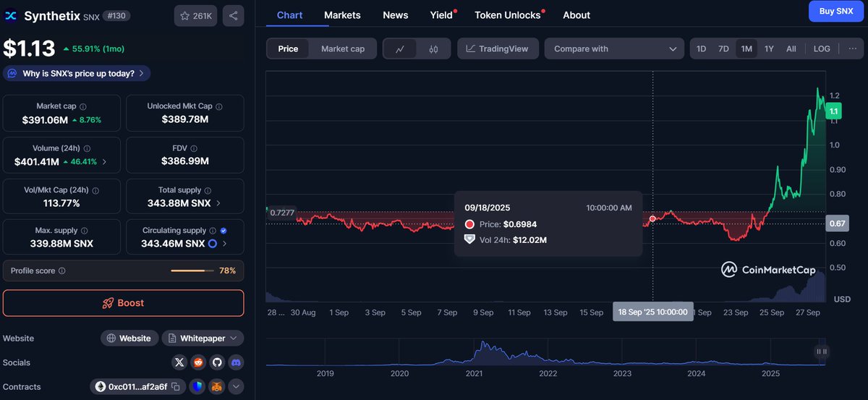Screen dimensions: 868x400
Task: Open the Compare with dropdown
Action: coord(614,48)
